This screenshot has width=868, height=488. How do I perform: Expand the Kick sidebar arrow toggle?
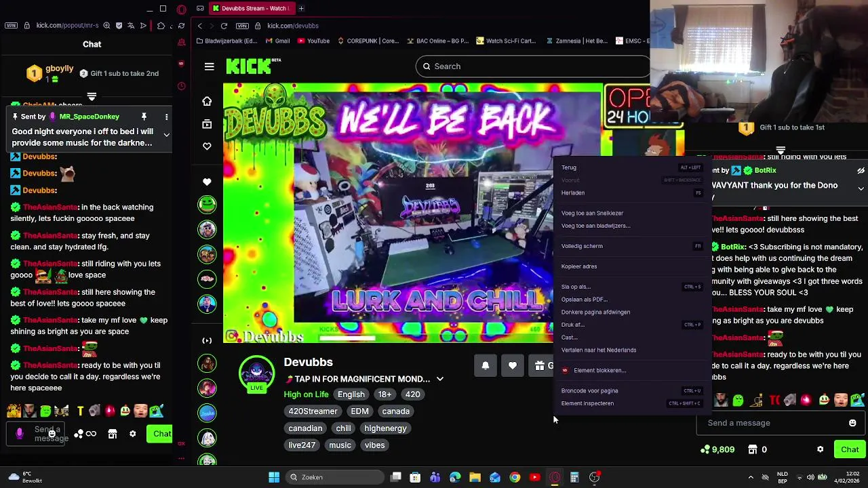coord(207,340)
